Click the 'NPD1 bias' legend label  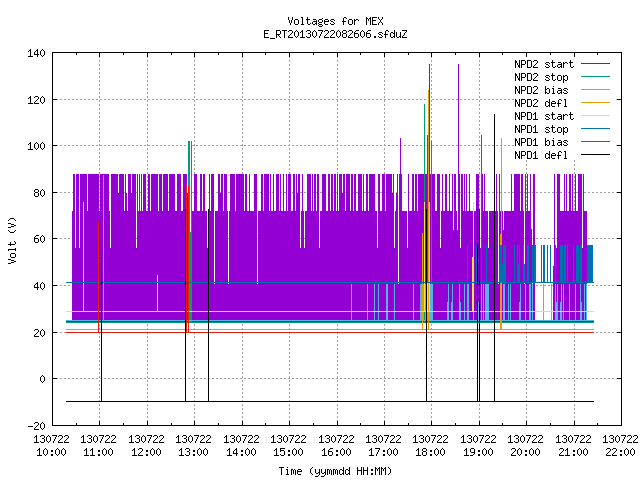[x=541, y=142]
